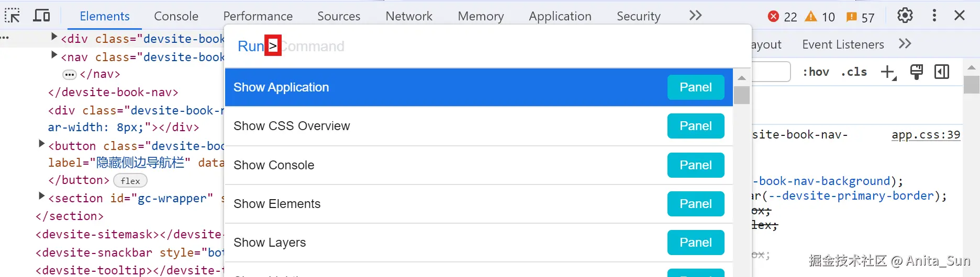The width and height of the screenshot is (980, 277).
Task: Click the Run Command input field
Action: tap(471, 47)
